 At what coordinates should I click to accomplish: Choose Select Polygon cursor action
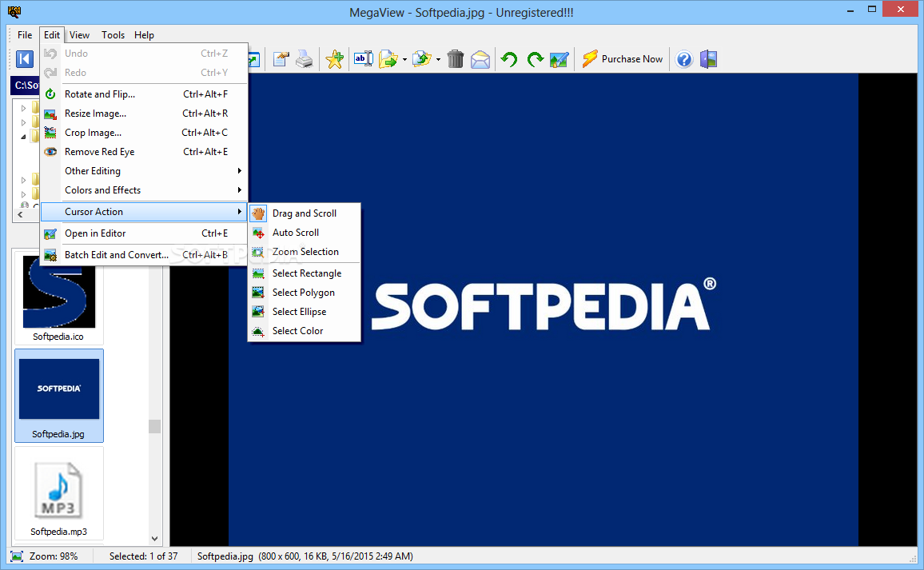point(304,293)
